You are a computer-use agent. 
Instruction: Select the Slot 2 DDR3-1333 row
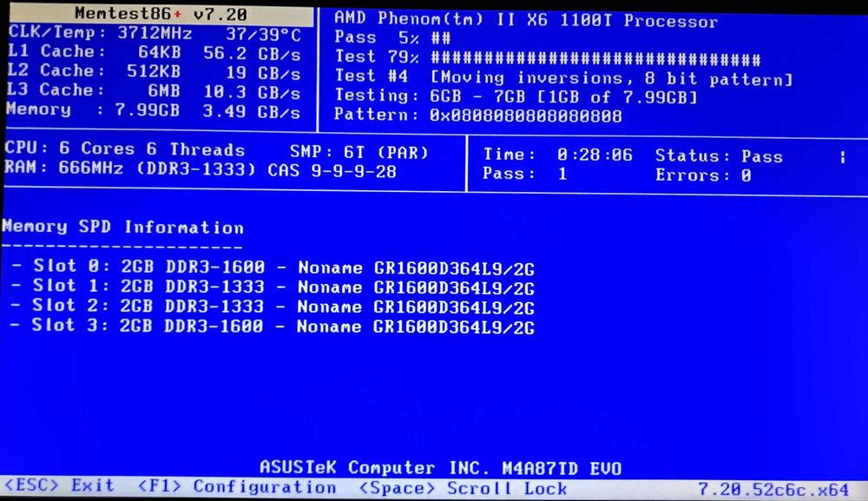[272, 307]
